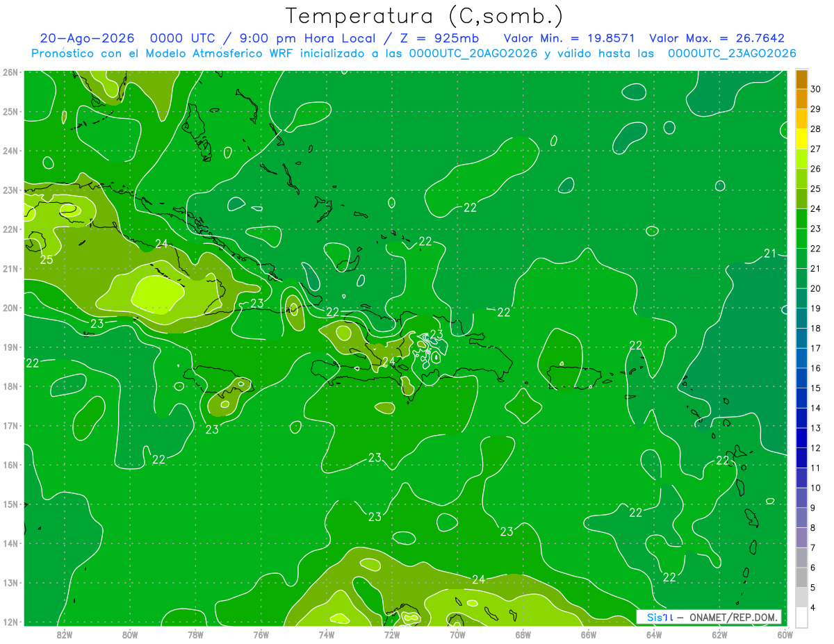Click color bar label 4
Viewport: 834px width, 644px height.
click(813, 607)
